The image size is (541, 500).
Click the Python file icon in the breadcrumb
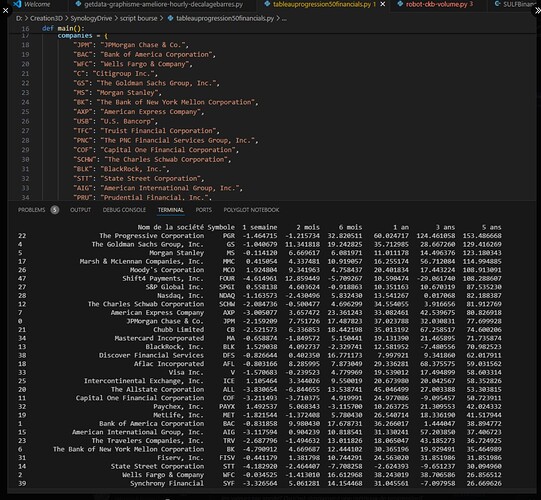point(170,18)
